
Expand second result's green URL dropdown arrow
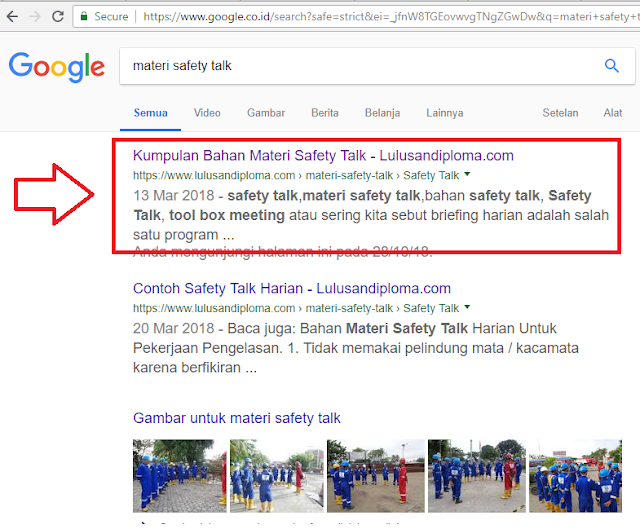[x=467, y=307]
